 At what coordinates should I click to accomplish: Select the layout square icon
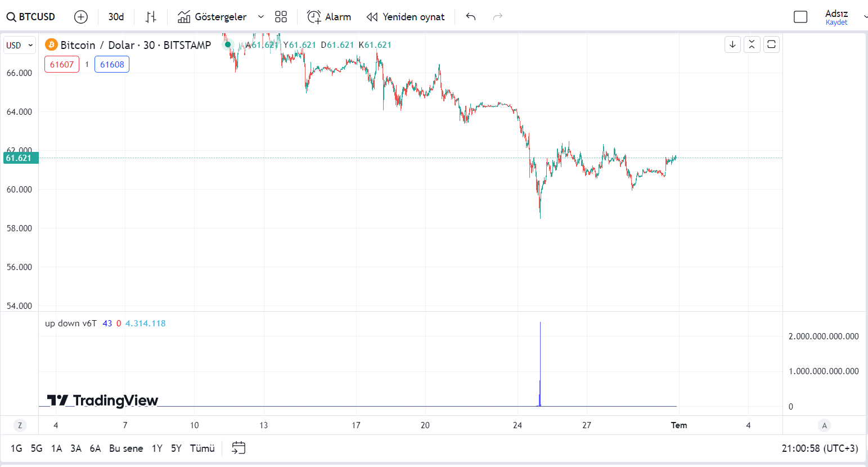tap(800, 17)
